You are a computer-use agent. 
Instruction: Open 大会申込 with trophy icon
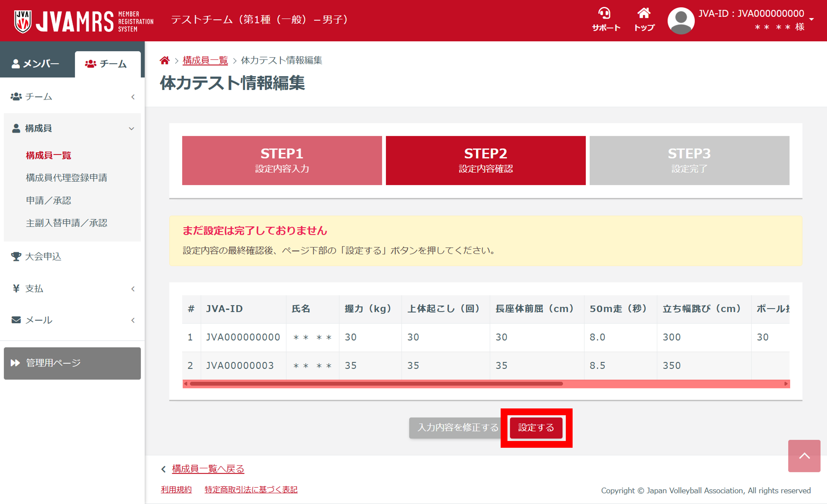[43, 257]
